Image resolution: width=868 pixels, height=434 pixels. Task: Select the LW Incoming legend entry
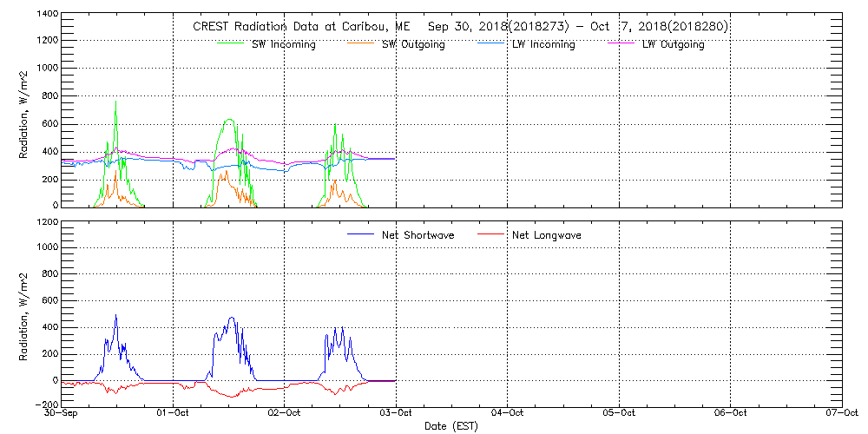(543, 44)
